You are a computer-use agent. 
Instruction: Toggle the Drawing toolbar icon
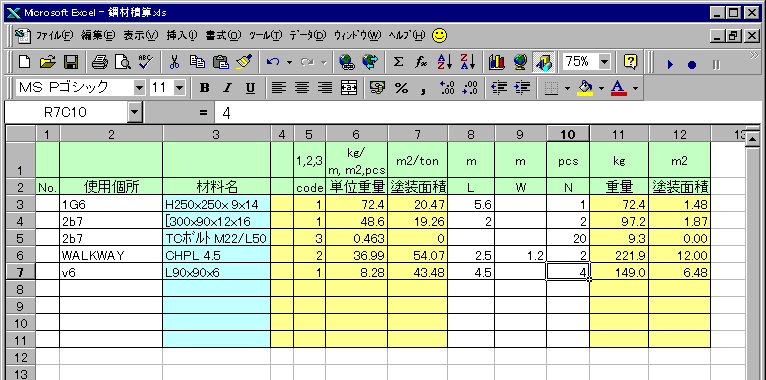tap(543, 62)
